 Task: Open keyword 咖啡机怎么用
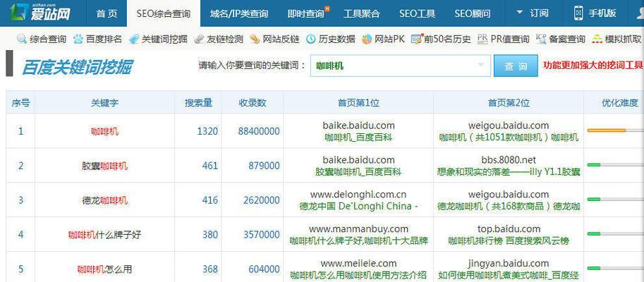tap(104, 269)
